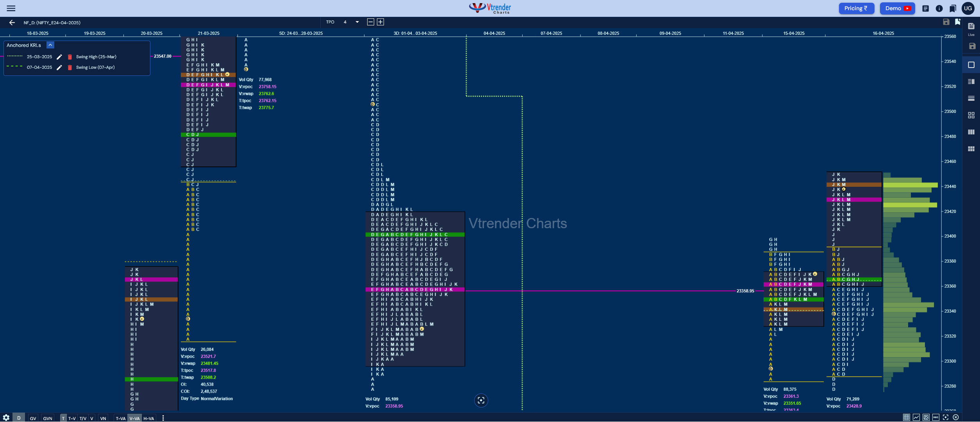Open the hamburger main menu
Viewport: 980px width, 422px height.
pos(11,8)
